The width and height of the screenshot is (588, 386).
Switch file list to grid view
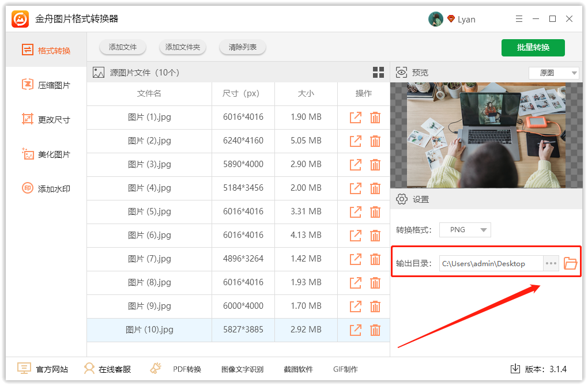point(378,73)
